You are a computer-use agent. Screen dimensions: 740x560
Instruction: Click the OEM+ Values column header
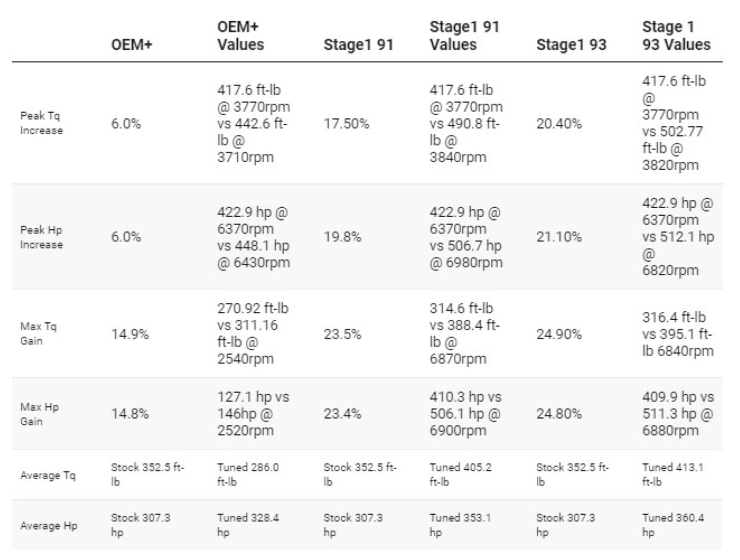[241, 36]
